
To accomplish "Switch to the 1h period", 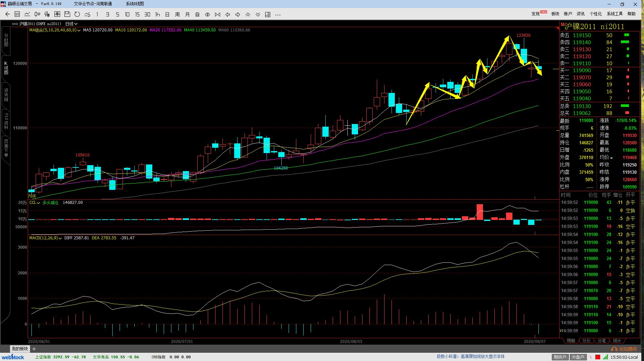I will (157, 14).
